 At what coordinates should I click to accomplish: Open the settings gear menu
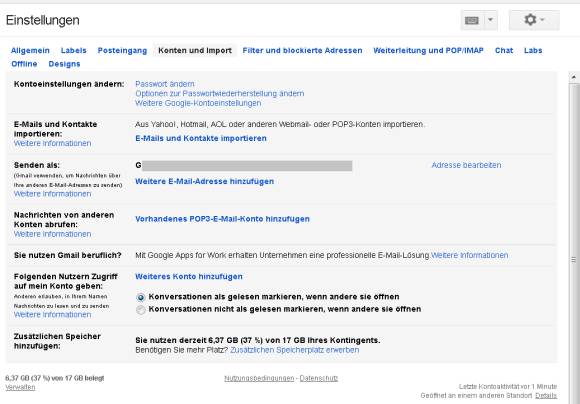[534, 20]
